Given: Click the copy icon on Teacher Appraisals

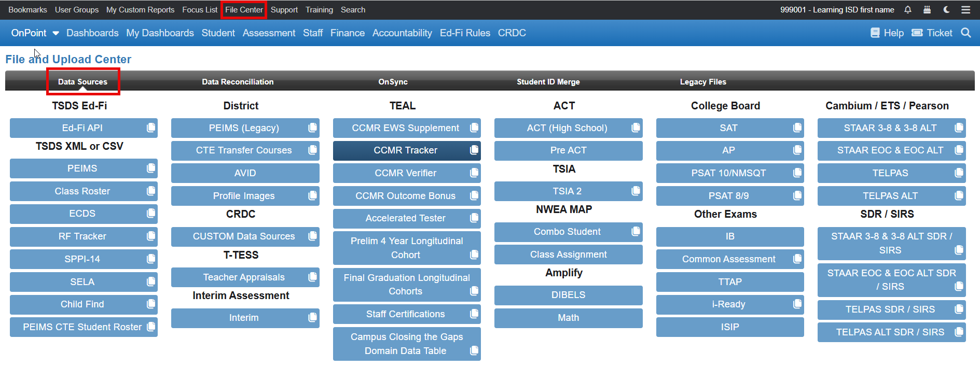Looking at the screenshot, I should 312,277.
